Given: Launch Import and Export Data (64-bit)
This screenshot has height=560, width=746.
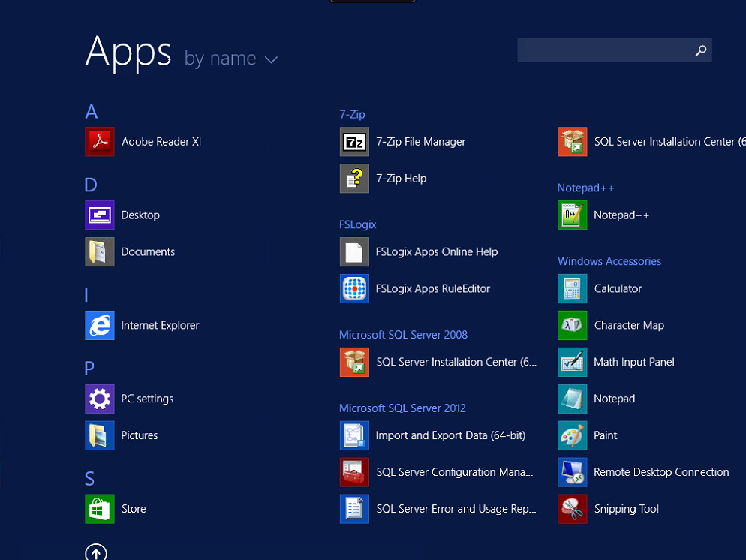Looking at the screenshot, I should pyautogui.click(x=433, y=435).
